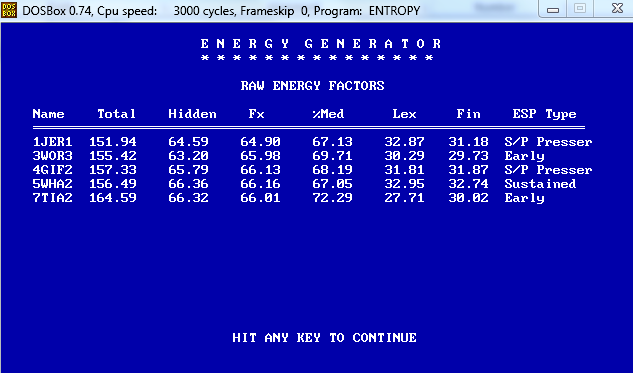Click the DOSBox icon in title bar
Viewport: 633px width, 373px height.
pyautogui.click(x=9, y=10)
